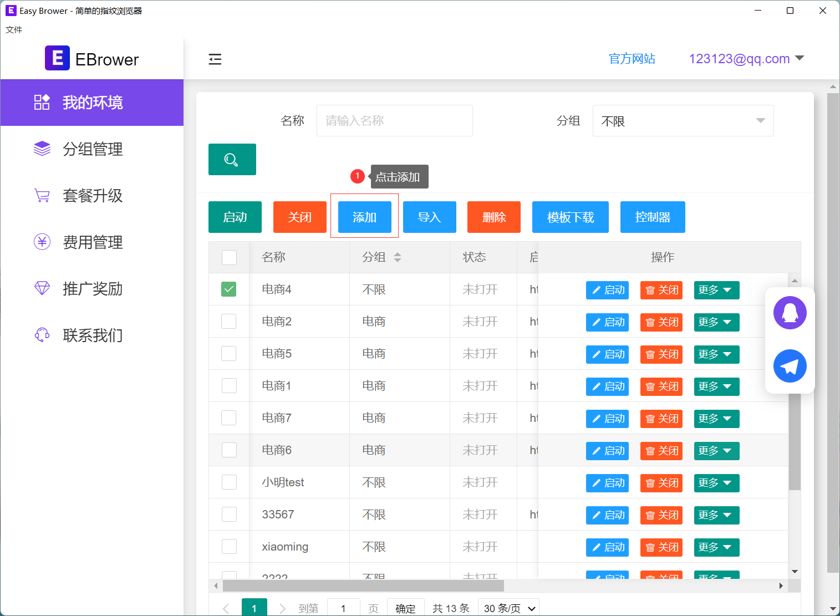The width and height of the screenshot is (840, 616).
Task: Go to previous page arrow in pagination
Action: pos(226,608)
